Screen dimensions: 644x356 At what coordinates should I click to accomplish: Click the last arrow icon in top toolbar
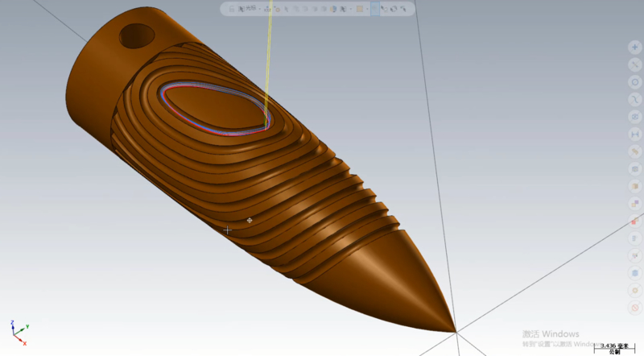(x=403, y=9)
